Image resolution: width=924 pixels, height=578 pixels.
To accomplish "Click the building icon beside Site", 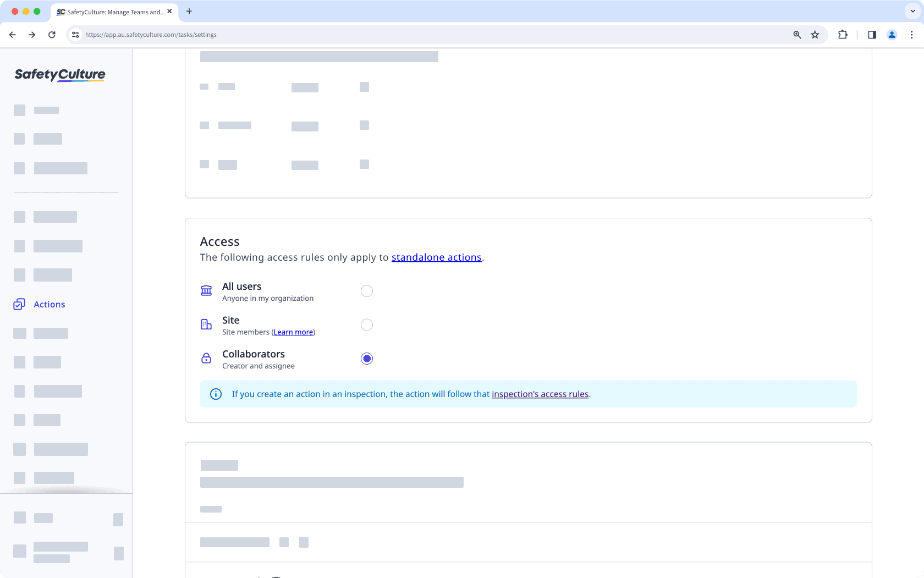I will coord(206,324).
